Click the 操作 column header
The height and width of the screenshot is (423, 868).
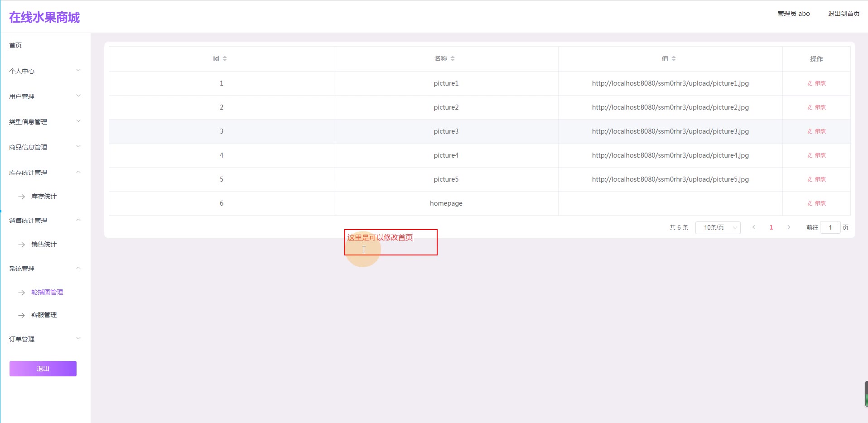pos(816,59)
